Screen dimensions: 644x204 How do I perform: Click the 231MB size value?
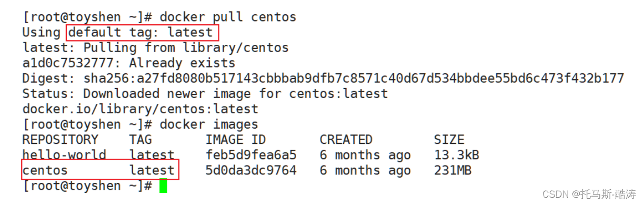click(x=452, y=170)
